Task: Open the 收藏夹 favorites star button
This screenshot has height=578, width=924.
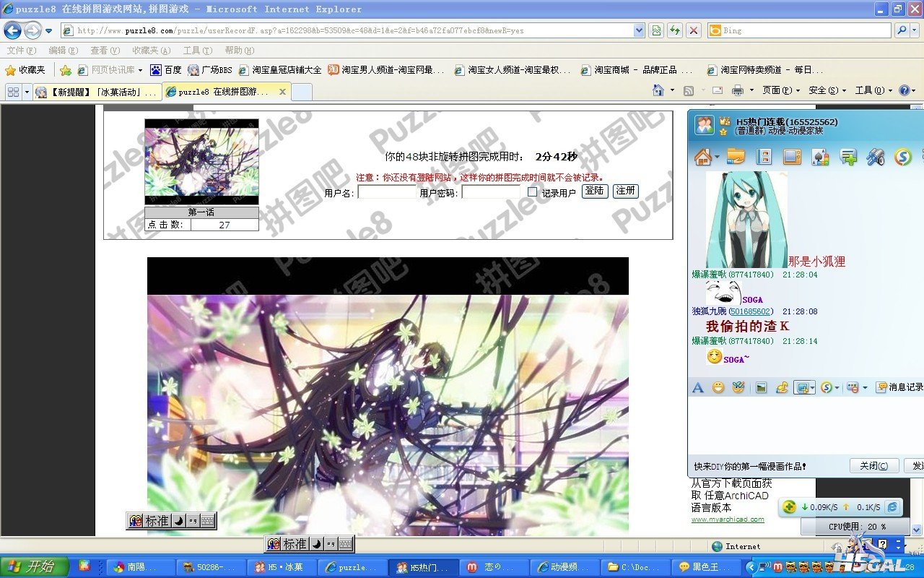Action: (25, 70)
